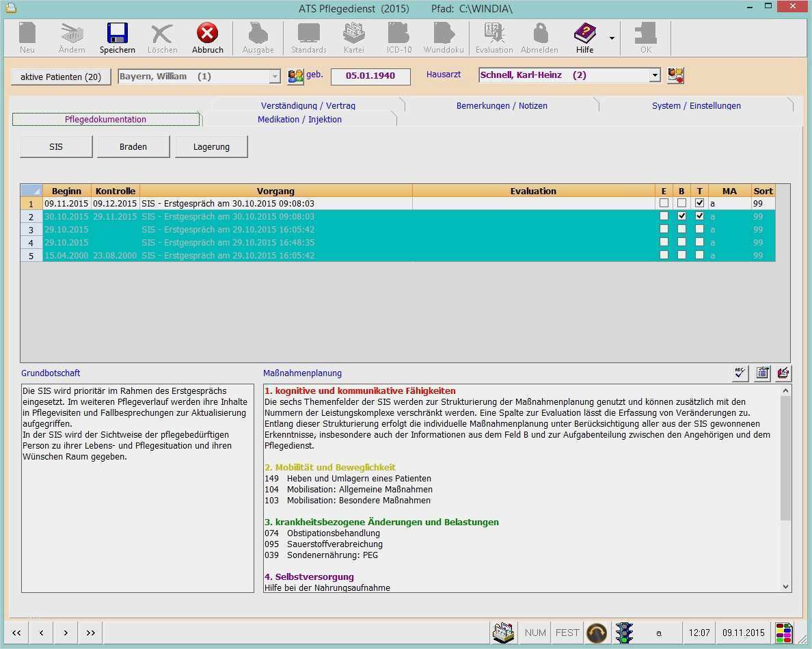812x649 pixels.
Task: Click the traffic light icon in status bar
Action: (x=623, y=633)
